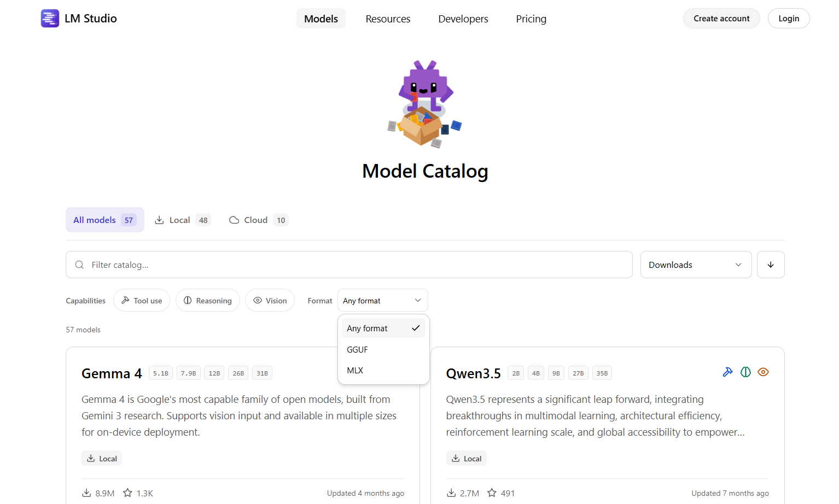Toggle the Reasoning capability filter
The width and height of the screenshot is (839, 504).
click(x=208, y=300)
